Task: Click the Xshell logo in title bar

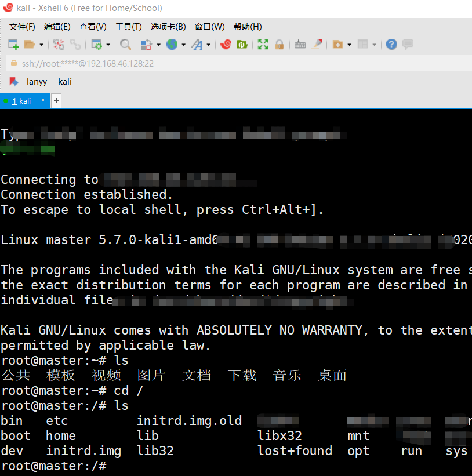Action: tap(8, 8)
